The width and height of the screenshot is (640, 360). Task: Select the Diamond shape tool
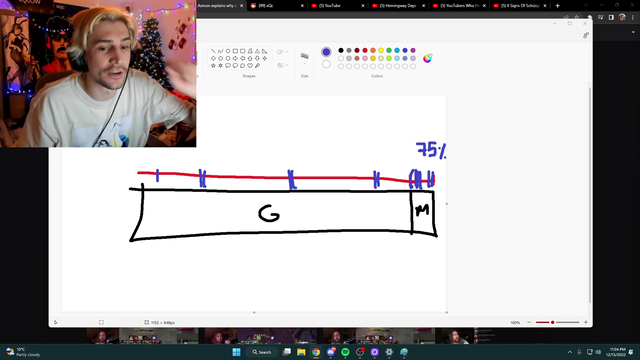pyautogui.click(x=213, y=58)
